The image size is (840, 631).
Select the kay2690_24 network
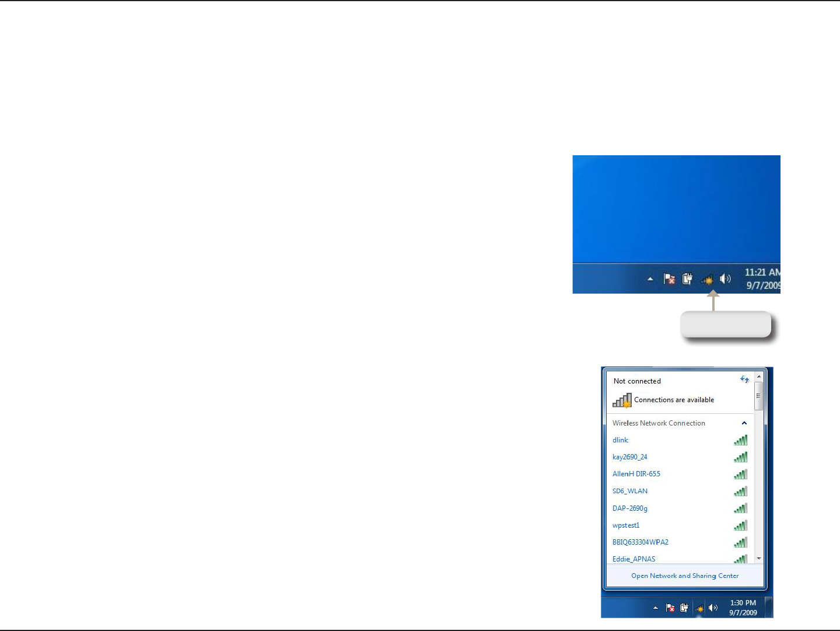(x=680, y=457)
